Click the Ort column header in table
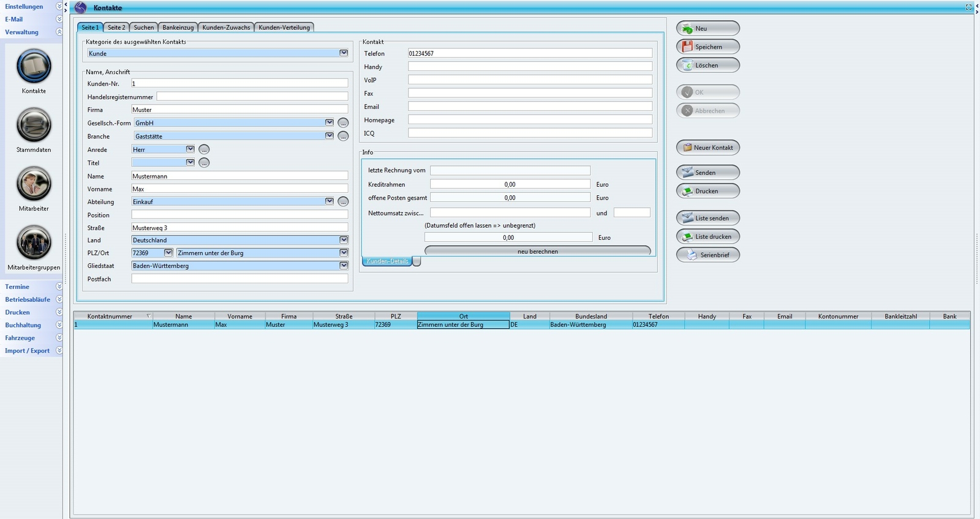The width and height of the screenshot is (980, 519). pyautogui.click(x=464, y=316)
